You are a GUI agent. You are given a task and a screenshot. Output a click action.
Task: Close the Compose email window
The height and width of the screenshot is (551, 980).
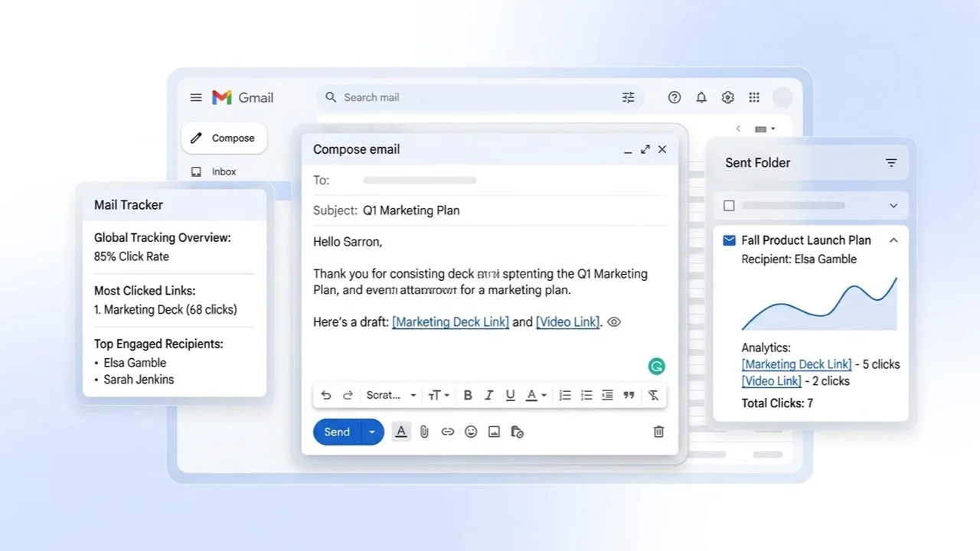pos(662,149)
